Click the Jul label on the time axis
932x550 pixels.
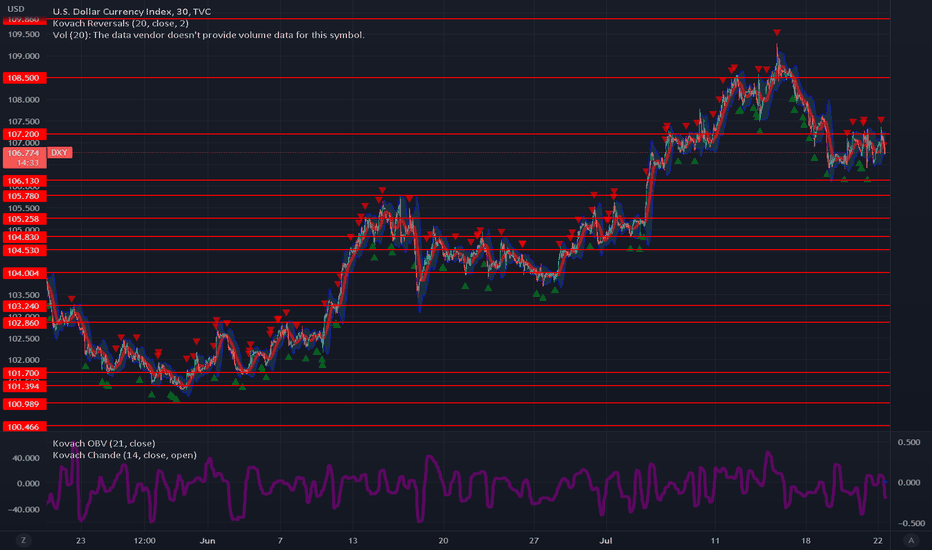(606, 540)
